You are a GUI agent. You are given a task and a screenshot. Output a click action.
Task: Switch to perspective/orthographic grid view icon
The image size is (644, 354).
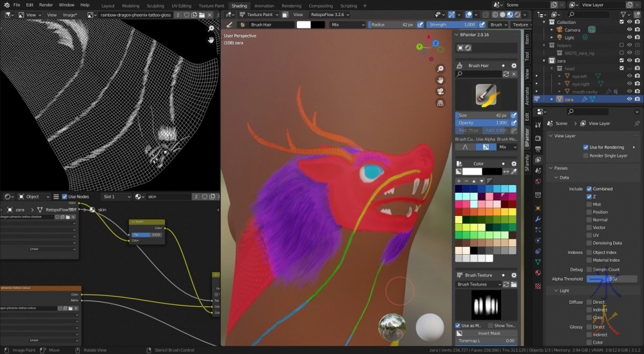coord(440,103)
